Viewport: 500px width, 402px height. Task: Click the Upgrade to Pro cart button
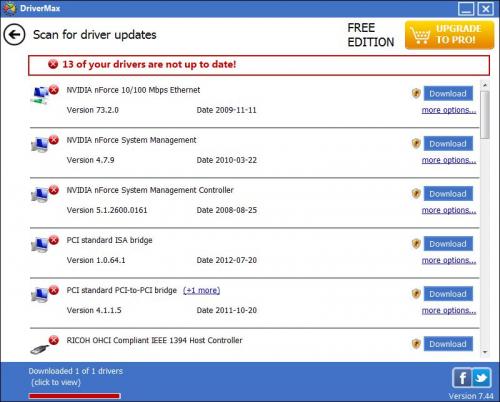(x=449, y=35)
